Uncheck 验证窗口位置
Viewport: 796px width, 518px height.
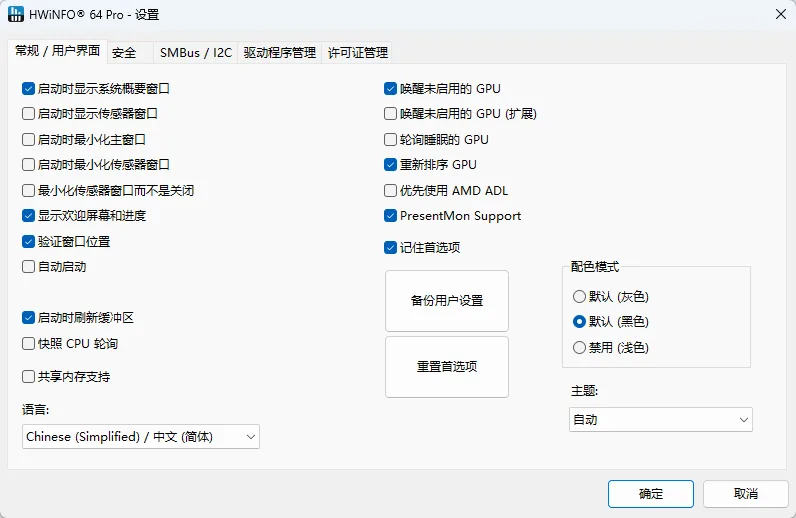coord(28,241)
